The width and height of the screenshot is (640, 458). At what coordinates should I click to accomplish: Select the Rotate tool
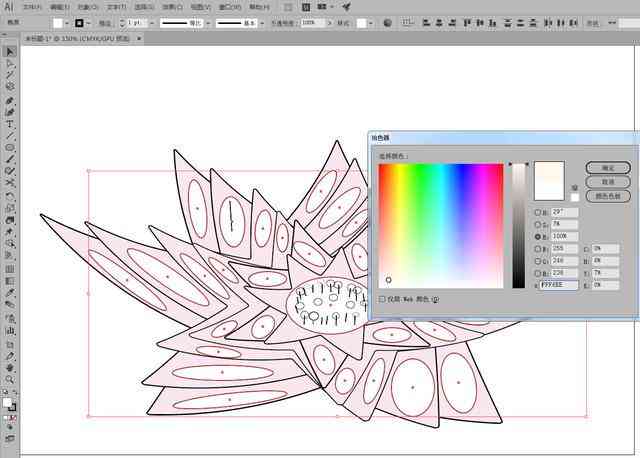[x=10, y=196]
